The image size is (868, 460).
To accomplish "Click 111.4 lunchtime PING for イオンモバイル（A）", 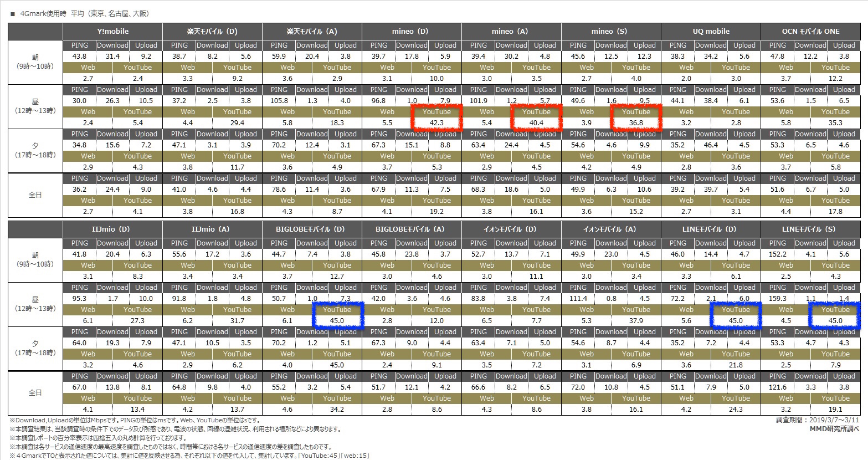I will tap(578, 299).
